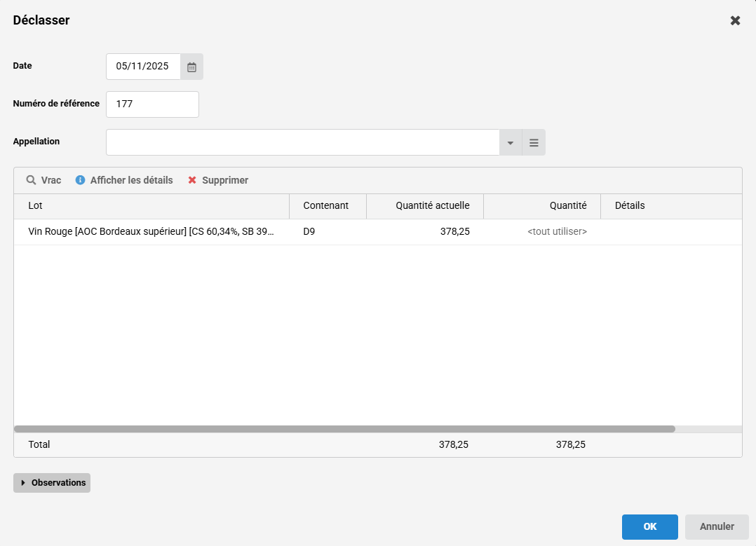This screenshot has height=546, width=756.
Task: Close the Déclasser dialog
Action: pyautogui.click(x=735, y=20)
